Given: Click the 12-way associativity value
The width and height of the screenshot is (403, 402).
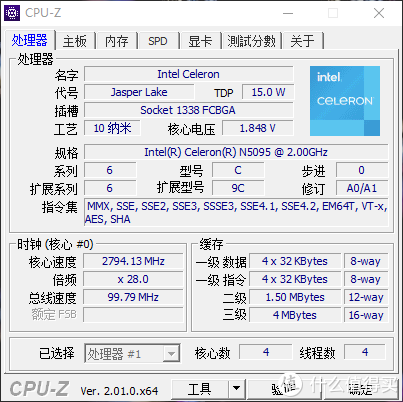Looking at the screenshot, I should (x=366, y=297).
